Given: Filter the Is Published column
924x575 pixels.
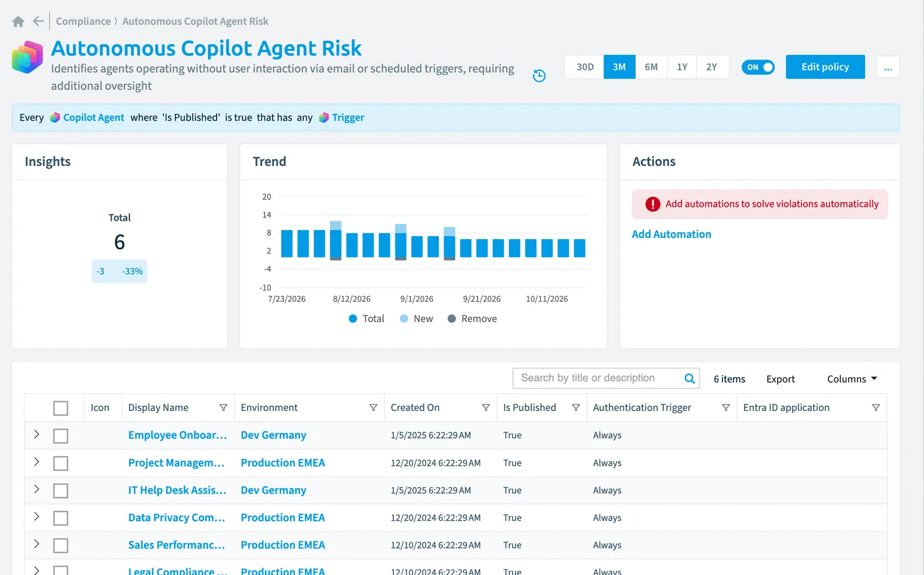Looking at the screenshot, I should point(576,407).
